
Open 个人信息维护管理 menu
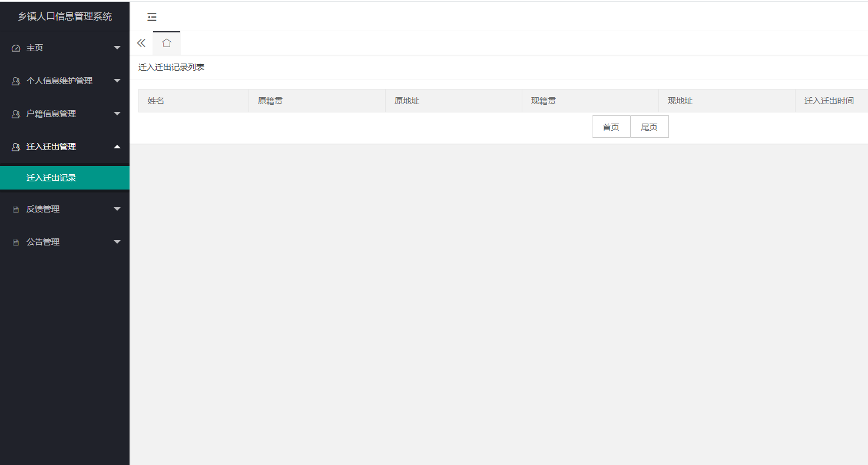point(65,81)
